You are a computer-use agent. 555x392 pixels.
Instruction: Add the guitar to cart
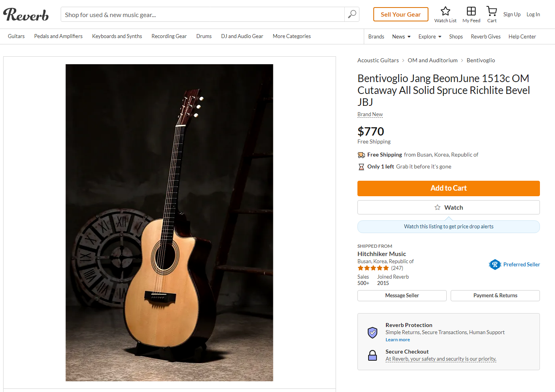click(x=449, y=188)
